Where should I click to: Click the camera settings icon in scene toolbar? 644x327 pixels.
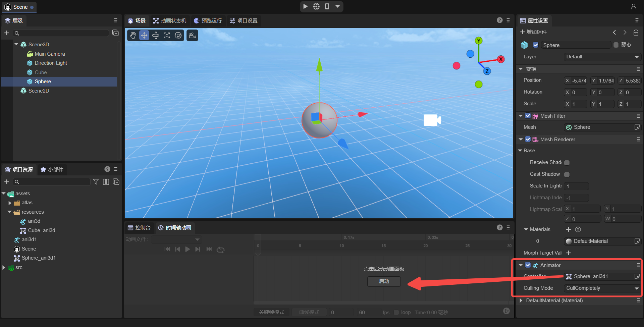pyautogui.click(x=193, y=36)
